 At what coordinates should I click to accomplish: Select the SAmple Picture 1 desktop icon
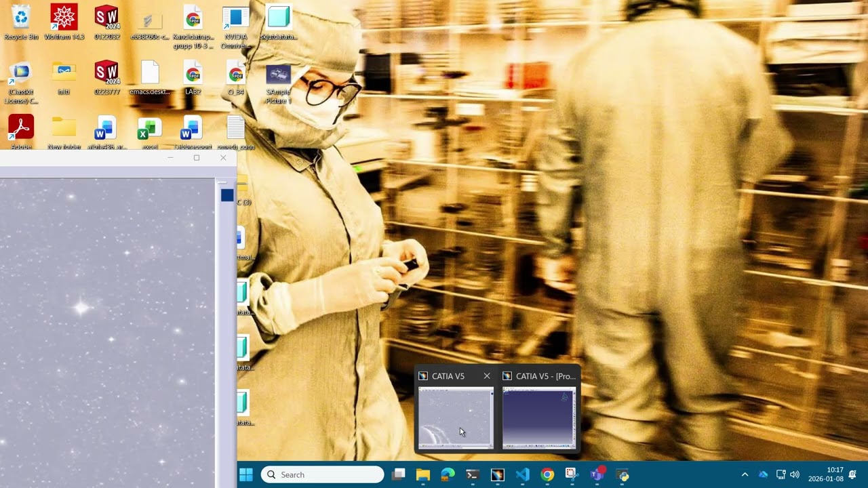tap(278, 82)
